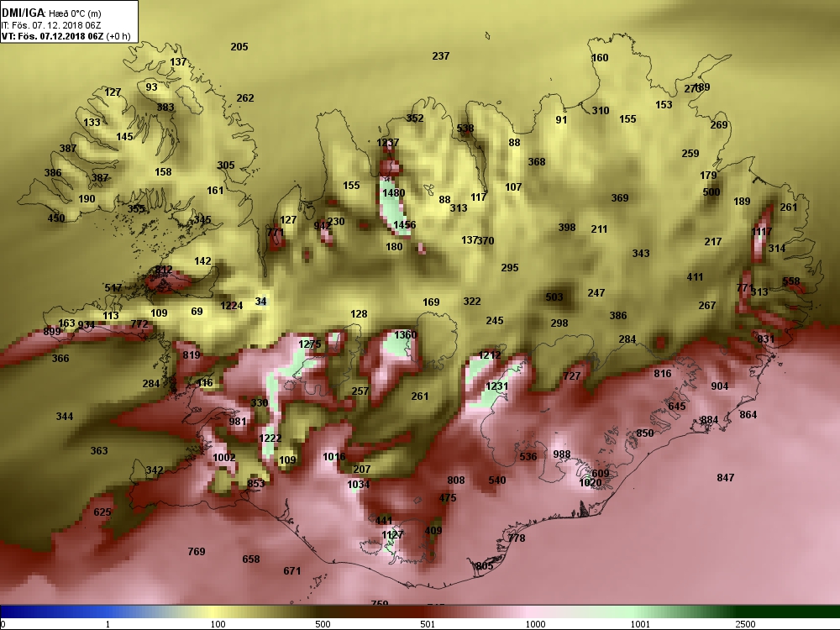840x630 pixels.
Task: Click the map value '517'
Action: [113, 288]
